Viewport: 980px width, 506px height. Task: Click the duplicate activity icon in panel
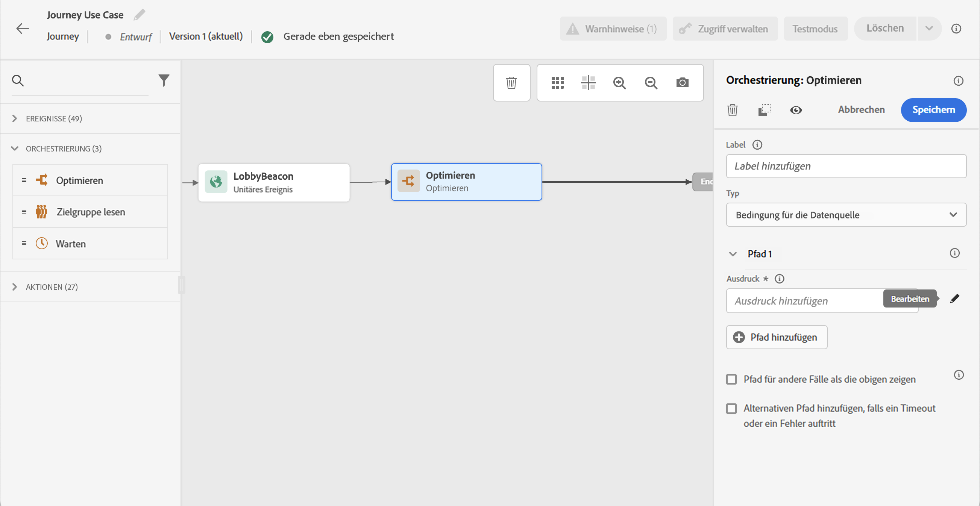click(x=764, y=110)
